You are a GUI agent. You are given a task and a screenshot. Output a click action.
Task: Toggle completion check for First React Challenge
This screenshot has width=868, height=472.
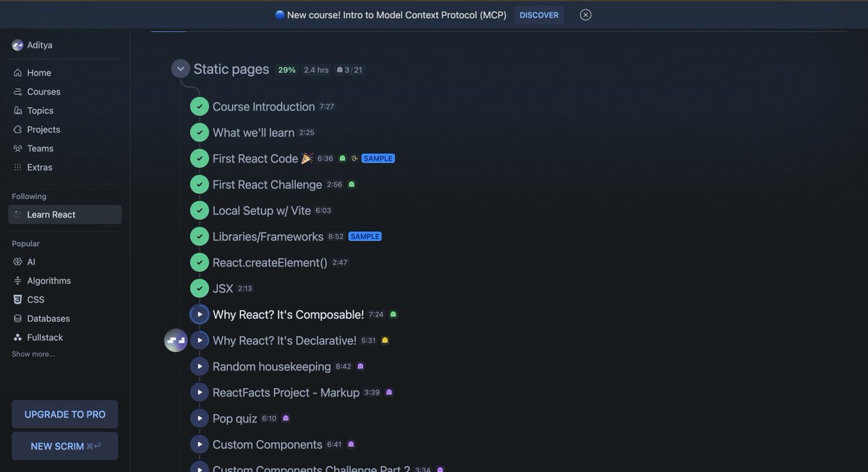200,185
